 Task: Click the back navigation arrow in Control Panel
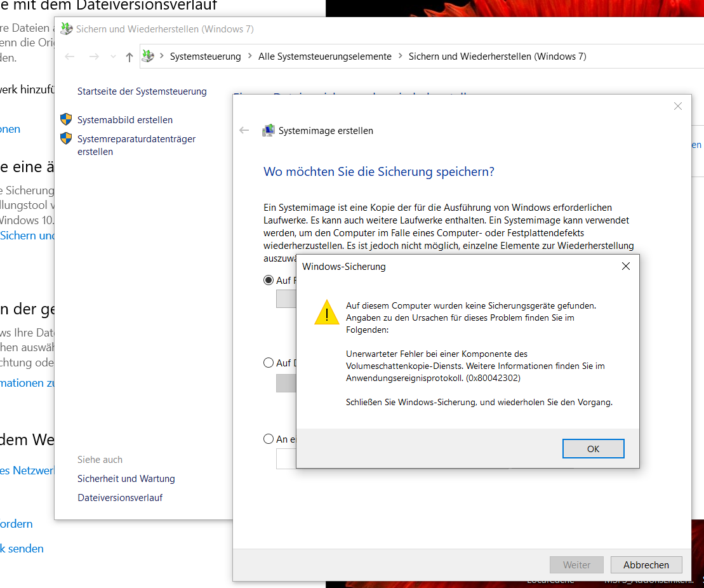(70, 57)
